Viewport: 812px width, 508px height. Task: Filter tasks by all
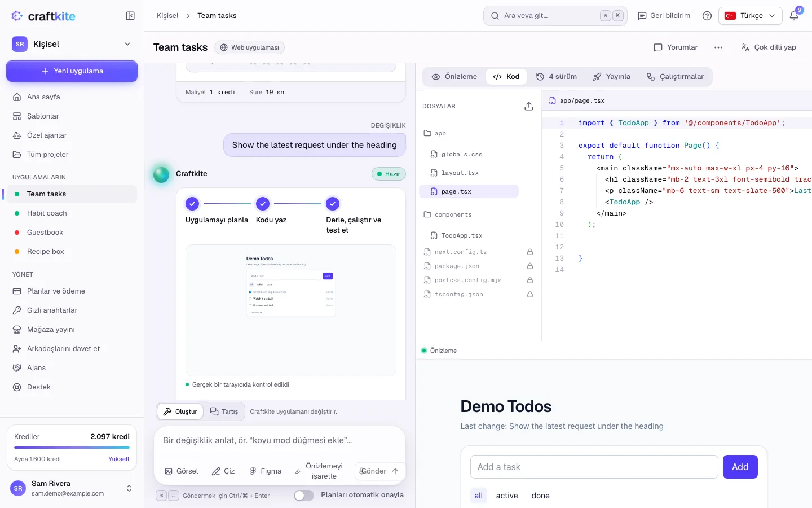click(x=479, y=496)
